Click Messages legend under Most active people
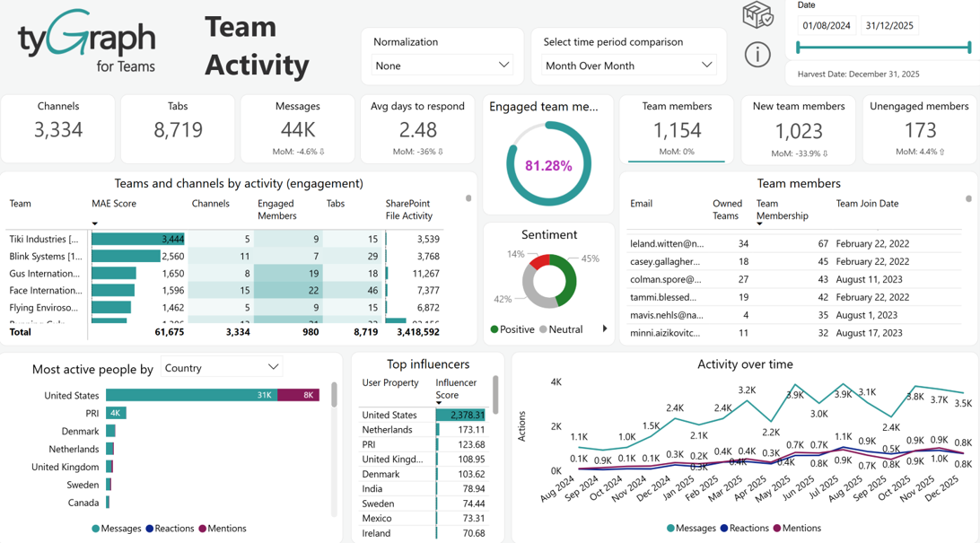 [x=117, y=529]
